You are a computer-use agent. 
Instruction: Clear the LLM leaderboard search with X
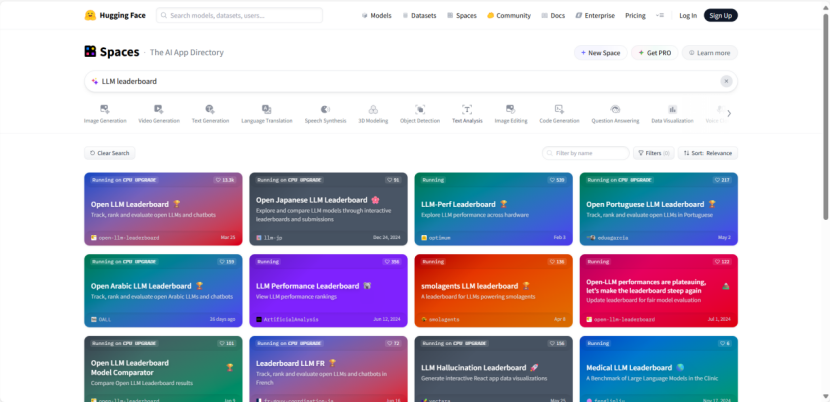(x=726, y=81)
